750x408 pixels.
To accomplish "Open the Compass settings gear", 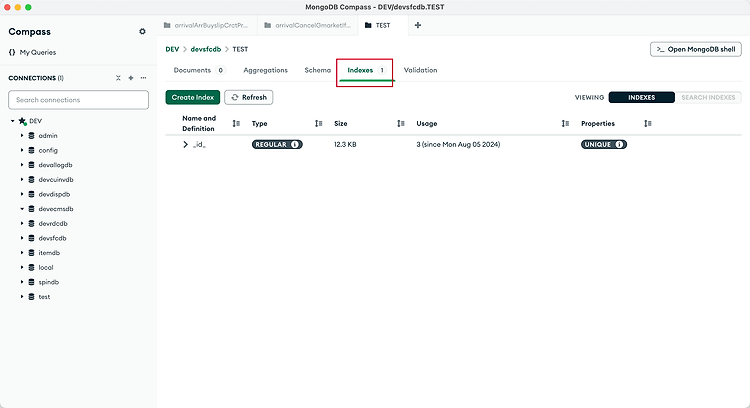I will [x=142, y=32].
